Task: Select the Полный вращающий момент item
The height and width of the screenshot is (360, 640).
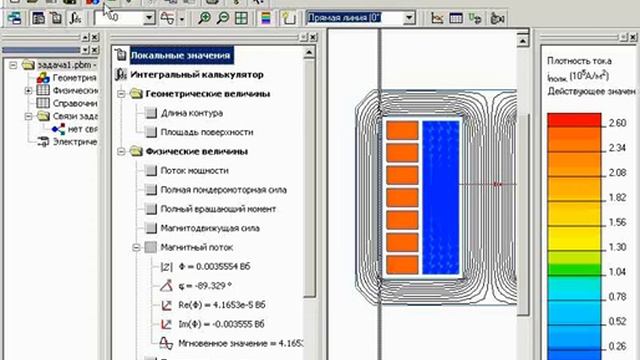Action: [218, 209]
